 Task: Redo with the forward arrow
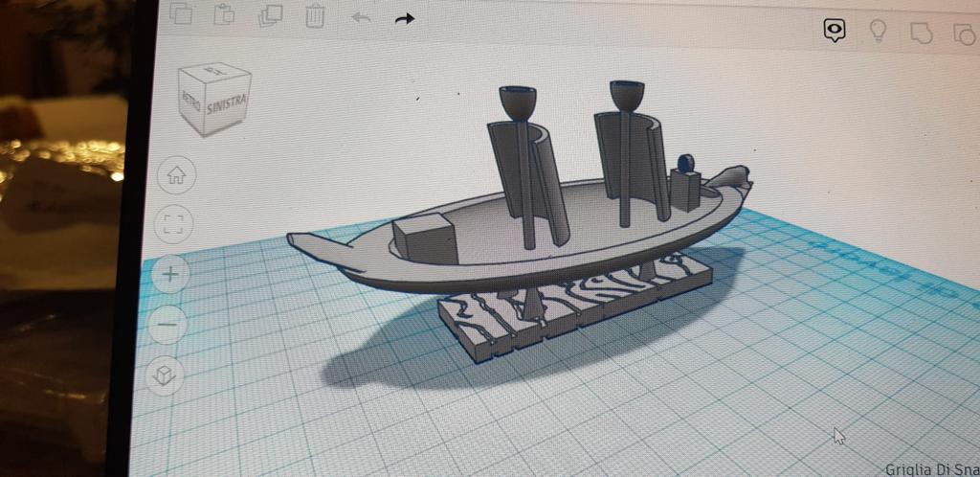pos(405,19)
